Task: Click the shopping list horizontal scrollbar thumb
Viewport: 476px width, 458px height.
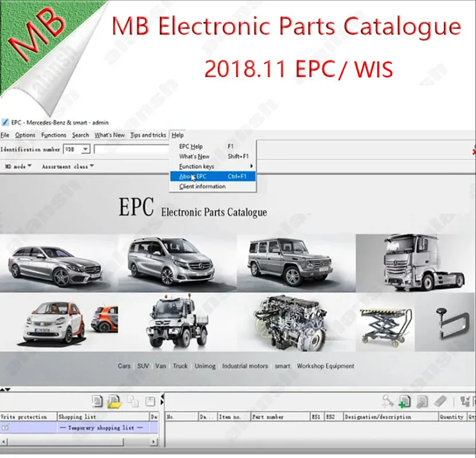Action: (x=65, y=441)
